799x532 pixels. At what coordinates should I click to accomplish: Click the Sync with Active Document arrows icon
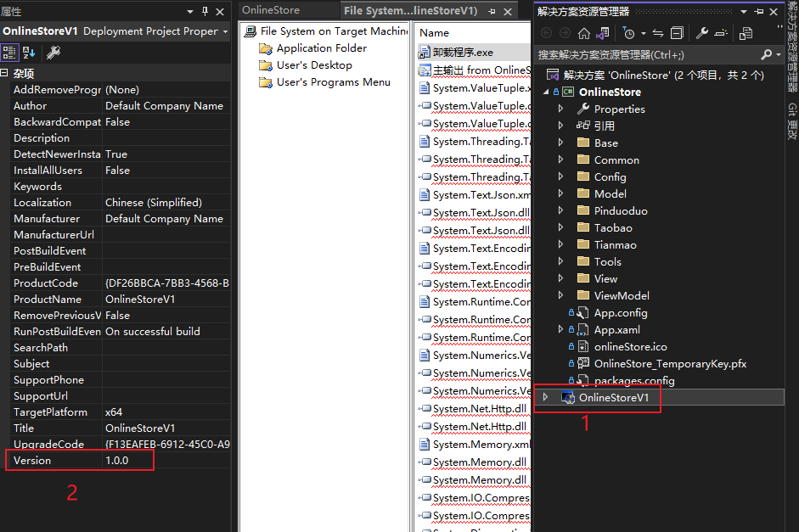point(657,33)
